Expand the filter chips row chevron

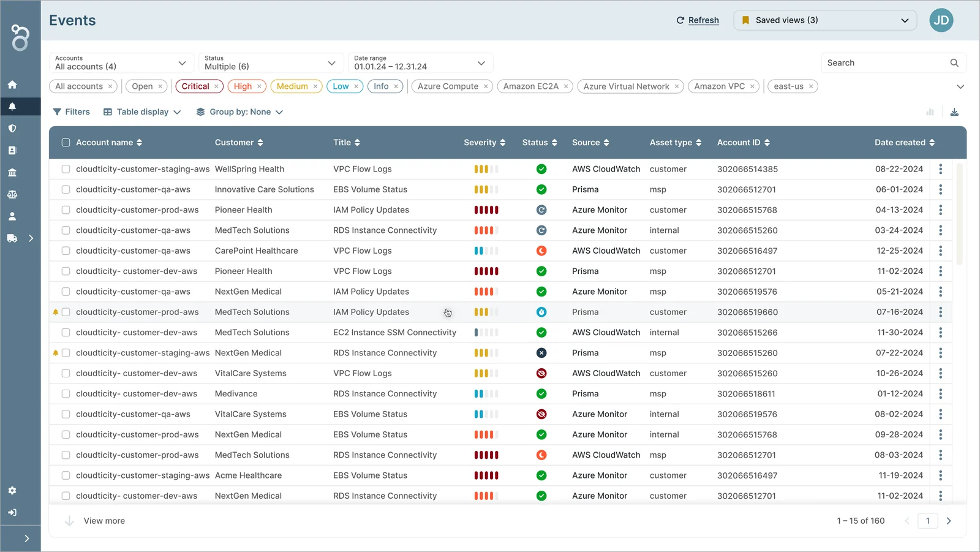[x=960, y=87]
